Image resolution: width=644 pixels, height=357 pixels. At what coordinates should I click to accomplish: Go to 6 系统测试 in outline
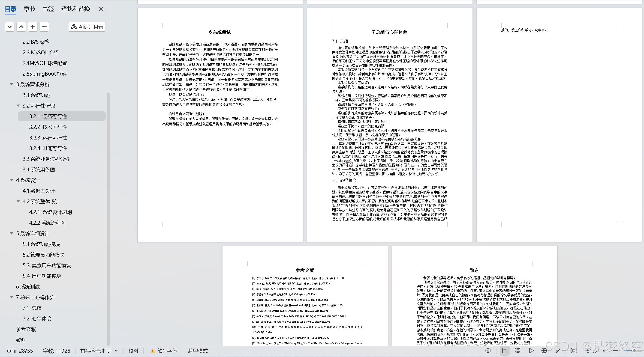pos(28,287)
